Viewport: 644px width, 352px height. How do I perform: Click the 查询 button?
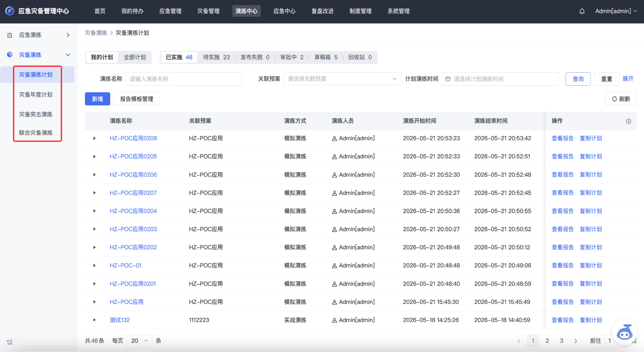tap(578, 79)
